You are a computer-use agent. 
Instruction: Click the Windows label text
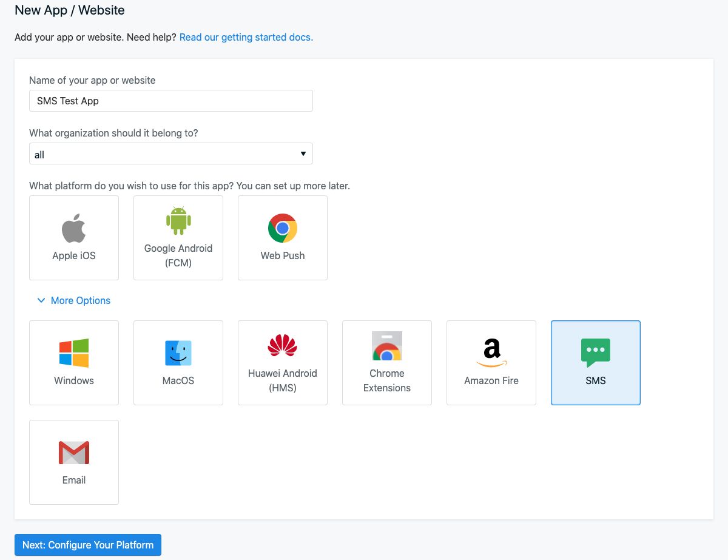coord(74,380)
